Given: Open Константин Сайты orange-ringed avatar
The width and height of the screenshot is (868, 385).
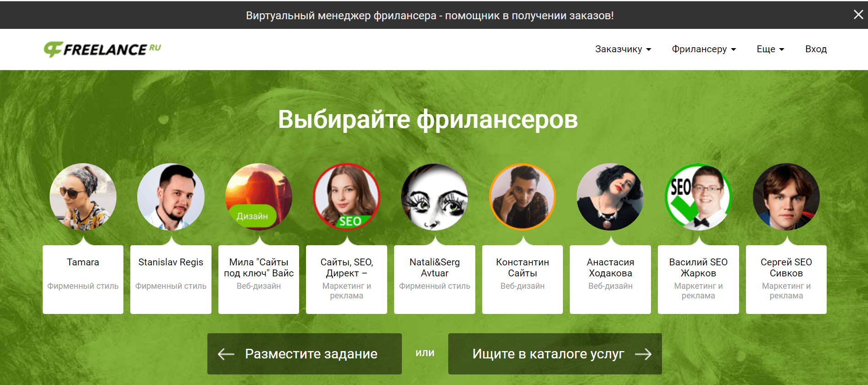Looking at the screenshot, I should pyautogui.click(x=523, y=197).
